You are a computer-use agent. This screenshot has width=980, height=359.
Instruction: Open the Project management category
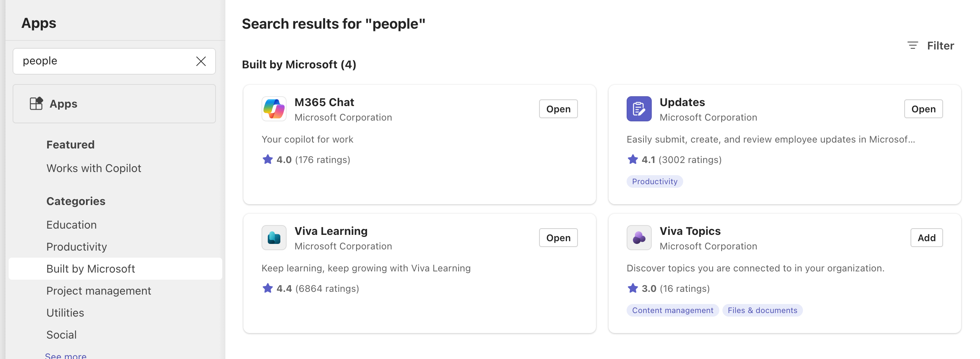point(99,291)
